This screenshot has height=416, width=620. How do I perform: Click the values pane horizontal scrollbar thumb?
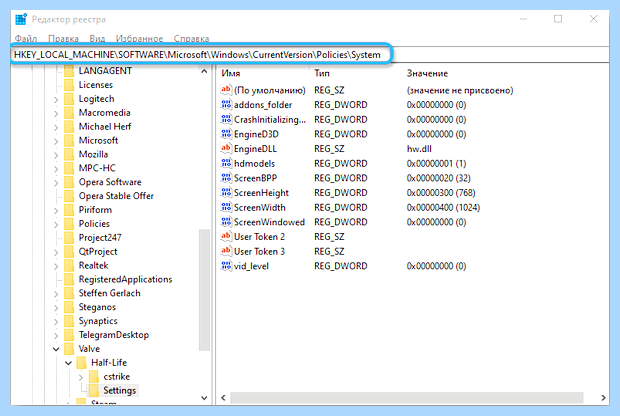pos(407,398)
